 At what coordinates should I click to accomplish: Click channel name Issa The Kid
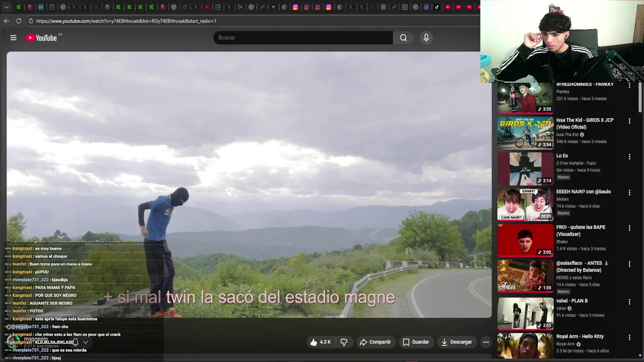tap(567, 135)
